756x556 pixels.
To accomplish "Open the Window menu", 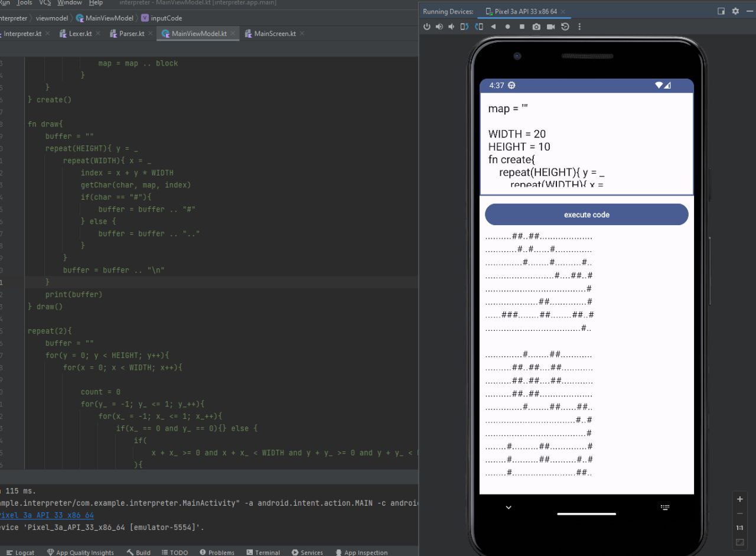I will (70, 3).
